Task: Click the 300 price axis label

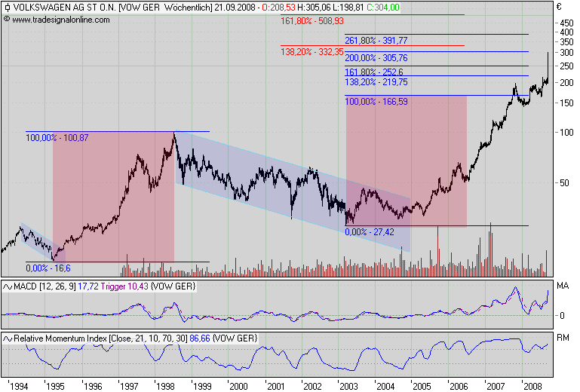Action: tap(566, 53)
